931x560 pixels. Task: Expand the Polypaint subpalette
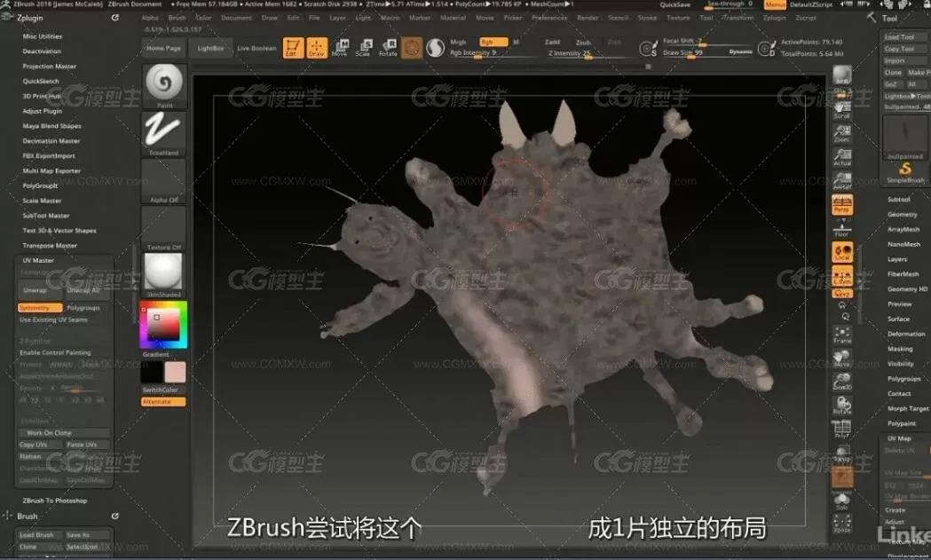coord(902,423)
